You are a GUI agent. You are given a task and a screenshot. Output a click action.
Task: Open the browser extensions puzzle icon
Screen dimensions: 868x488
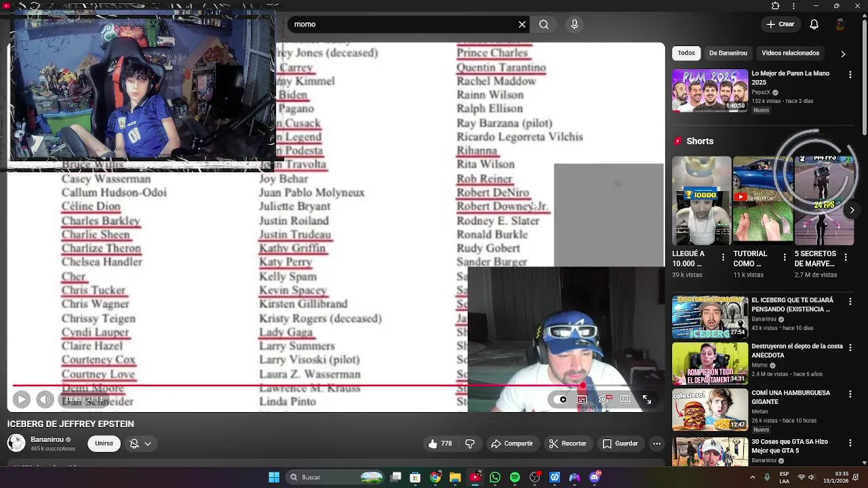[x=776, y=5]
